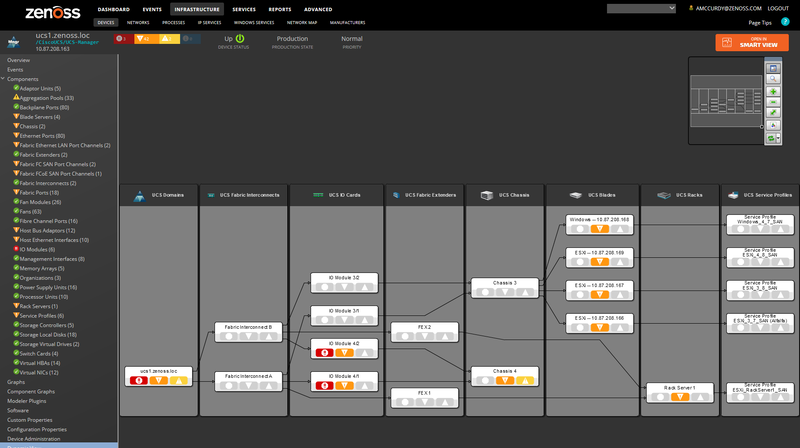
Task: Filter by the greyed info events badge
Action: pos(190,39)
